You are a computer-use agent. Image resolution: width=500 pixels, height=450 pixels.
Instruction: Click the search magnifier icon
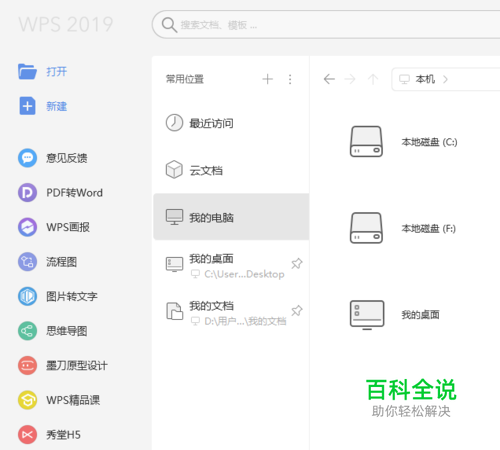coord(169,25)
